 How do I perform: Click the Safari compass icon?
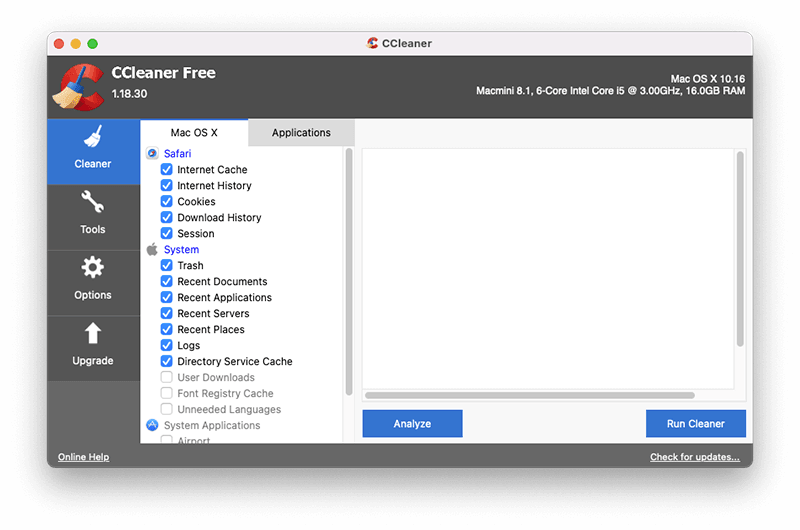tap(152, 153)
